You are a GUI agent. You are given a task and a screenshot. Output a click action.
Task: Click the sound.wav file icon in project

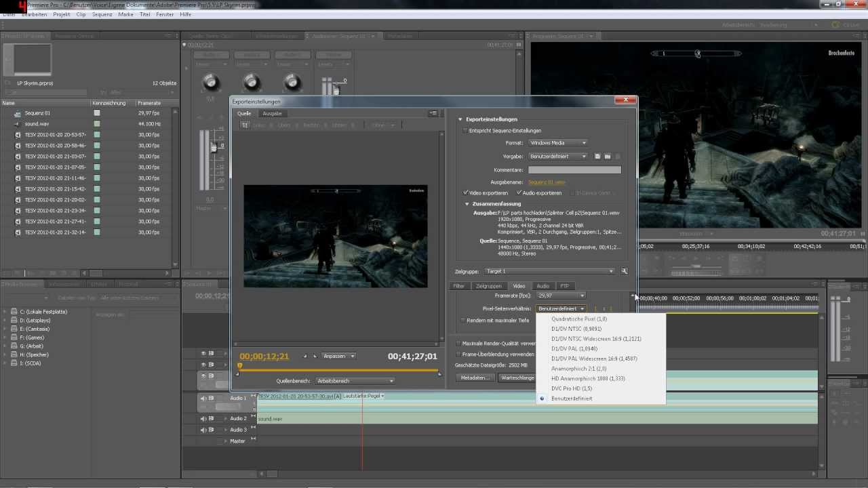pos(18,124)
